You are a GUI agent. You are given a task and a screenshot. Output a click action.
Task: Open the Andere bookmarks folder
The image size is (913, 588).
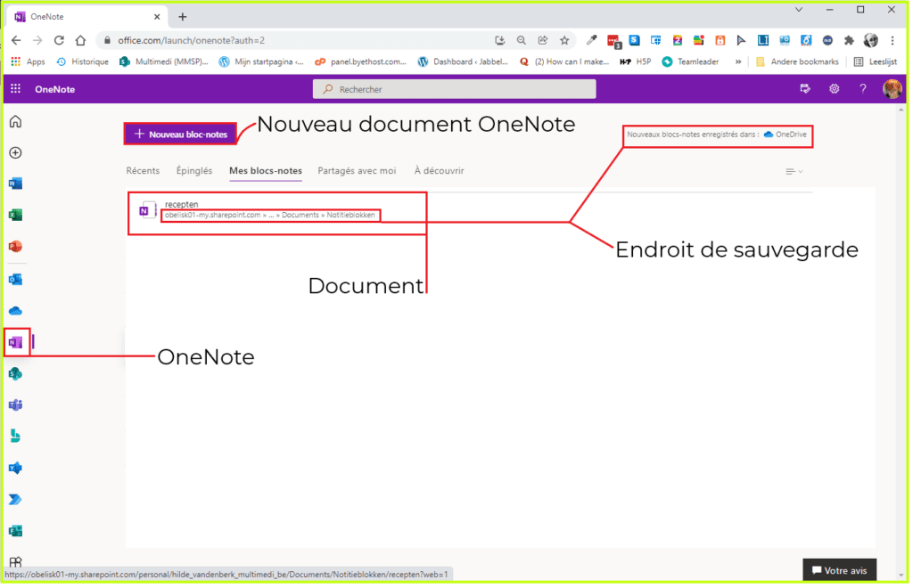[x=797, y=61]
